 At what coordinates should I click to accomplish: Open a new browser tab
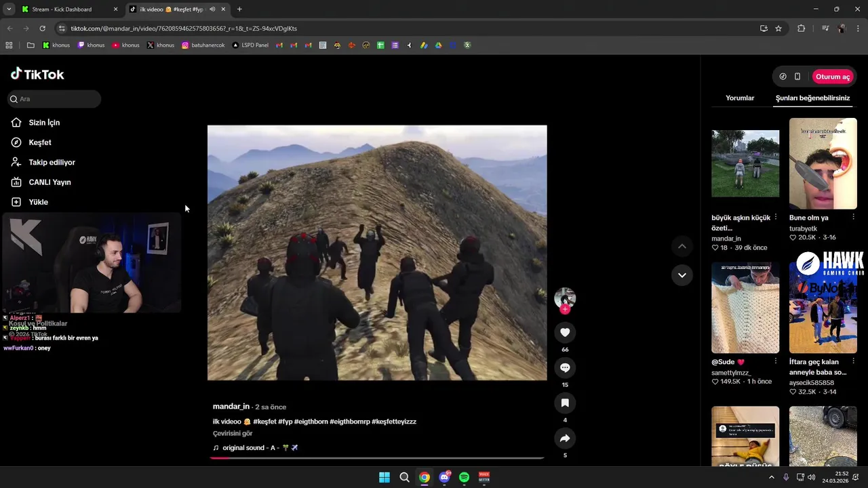pos(239,9)
